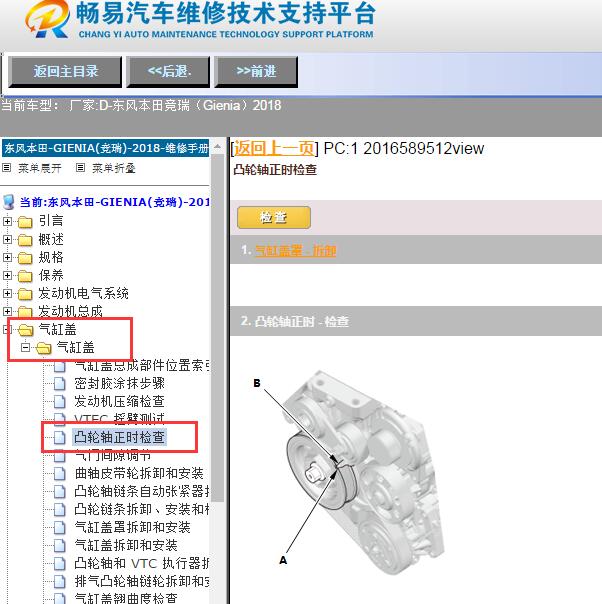
Task: Click the 凸轮轴链条自动张紧器 document icon
Action: (60, 492)
